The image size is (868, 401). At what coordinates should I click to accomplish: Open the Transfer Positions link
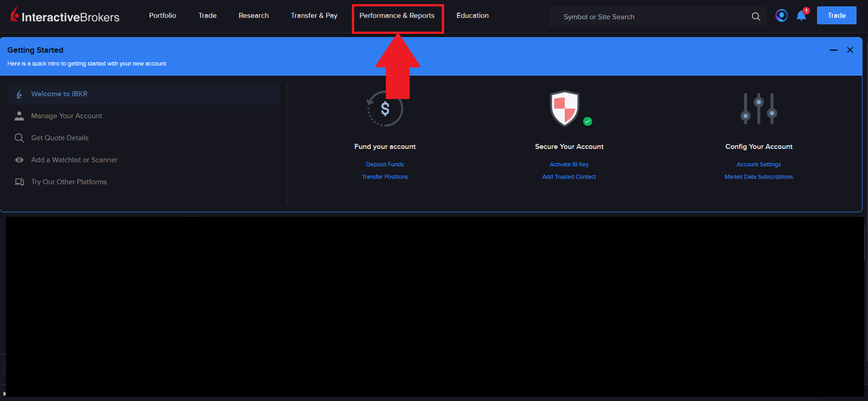tap(385, 177)
